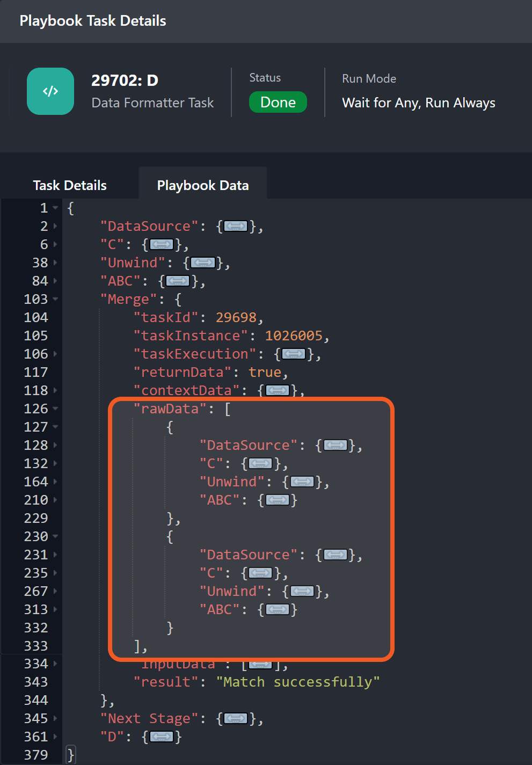Select the Playbook Data tab
The width and height of the screenshot is (532, 765).
pyautogui.click(x=202, y=185)
